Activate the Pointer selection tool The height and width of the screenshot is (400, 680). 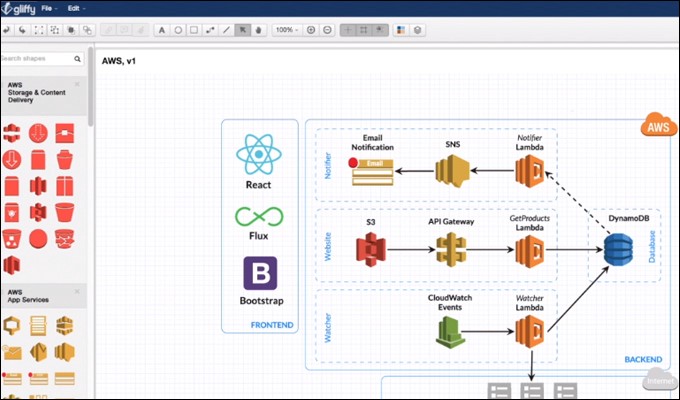coord(242,30)
